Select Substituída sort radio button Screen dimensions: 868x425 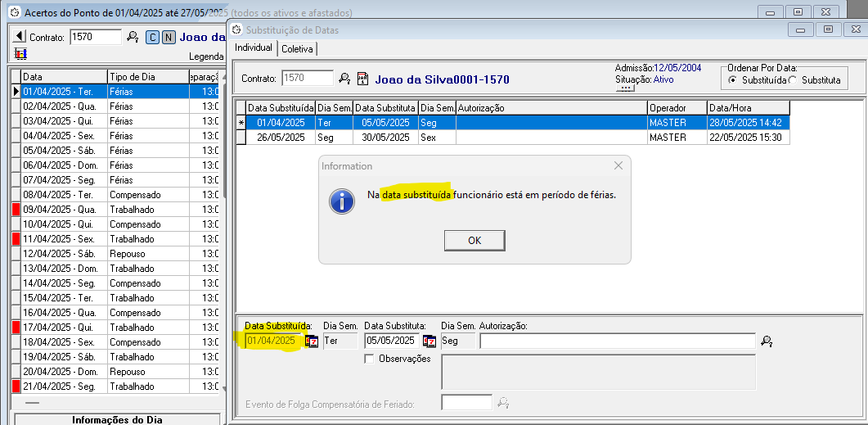[x=733, y=80]
